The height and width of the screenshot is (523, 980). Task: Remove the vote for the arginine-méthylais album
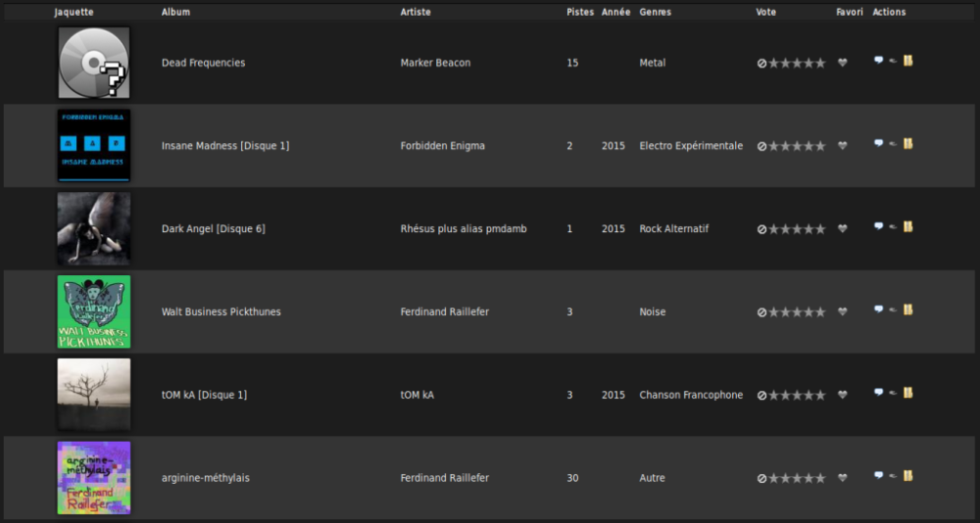(x=761, y=479)
